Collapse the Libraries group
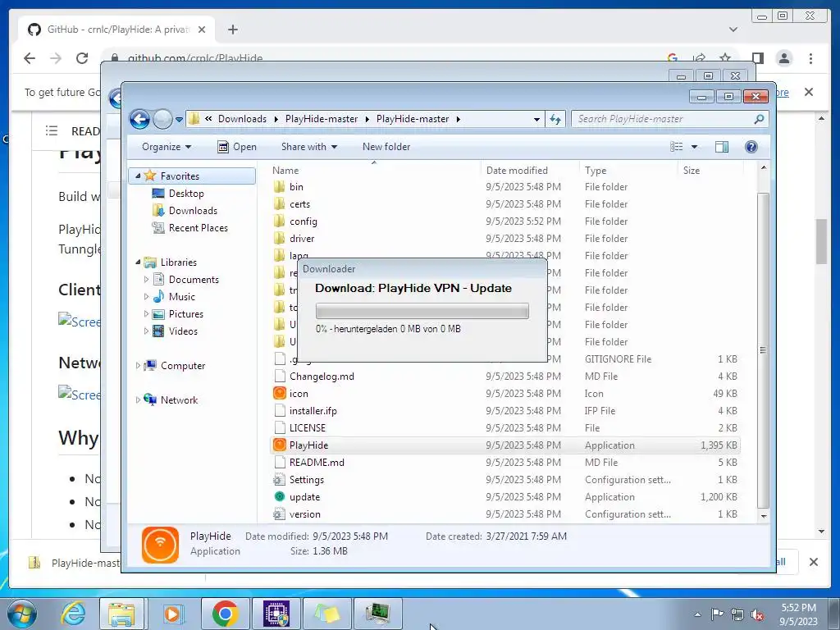Image resolution: width=840 pixels, height=630 pixels. (138, 262)
